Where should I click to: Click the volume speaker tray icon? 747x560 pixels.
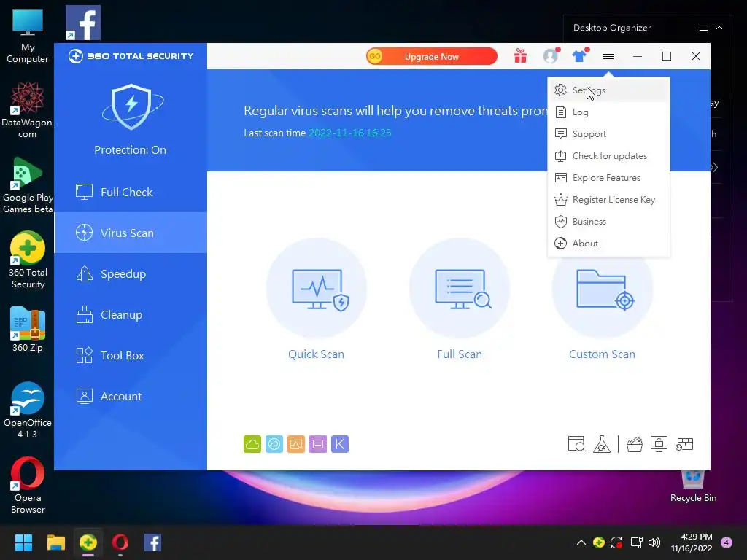(x=654, y=542)
